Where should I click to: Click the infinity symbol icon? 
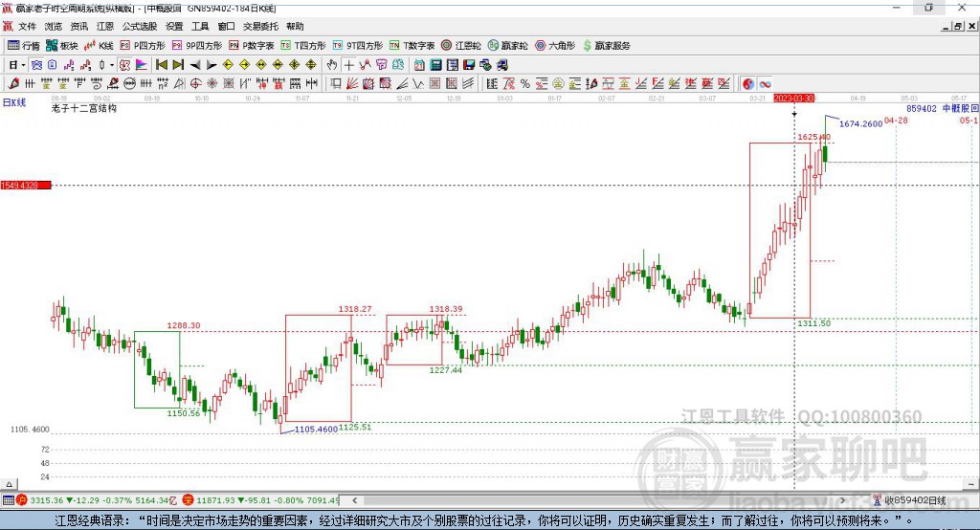point(766,83)
